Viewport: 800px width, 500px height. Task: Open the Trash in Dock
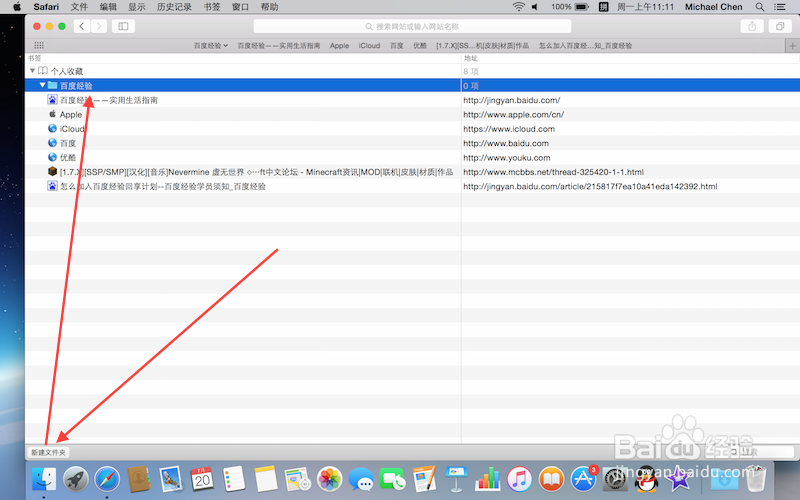pos(756,480)
